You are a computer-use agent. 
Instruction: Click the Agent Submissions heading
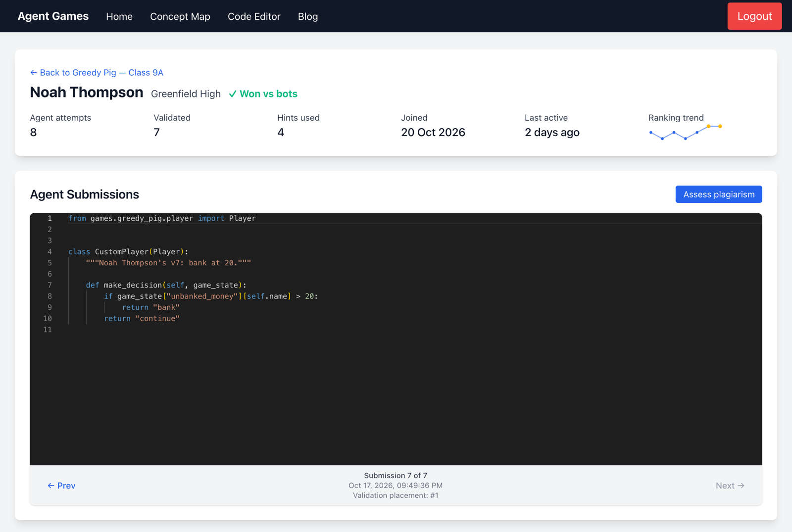85,194
